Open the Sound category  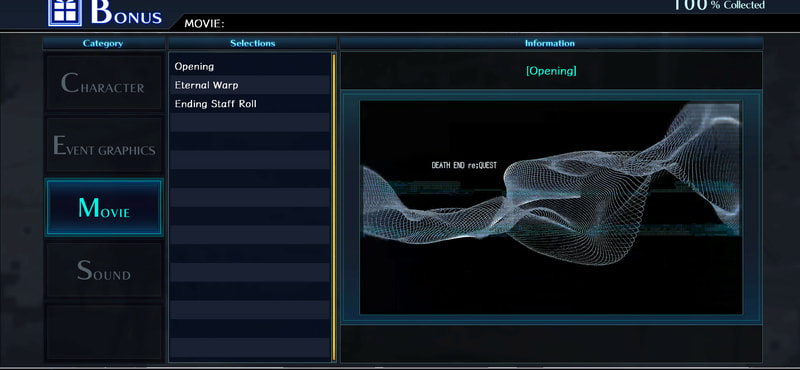click(104, 270)
